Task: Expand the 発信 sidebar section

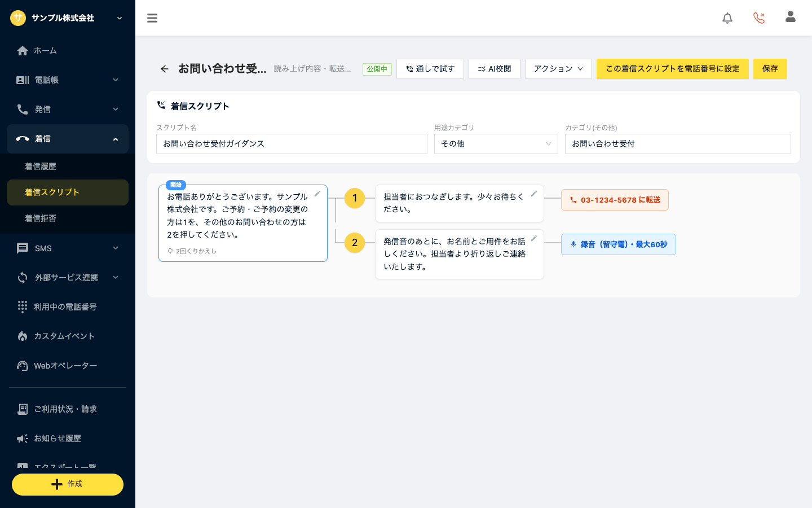Action: 68,110
